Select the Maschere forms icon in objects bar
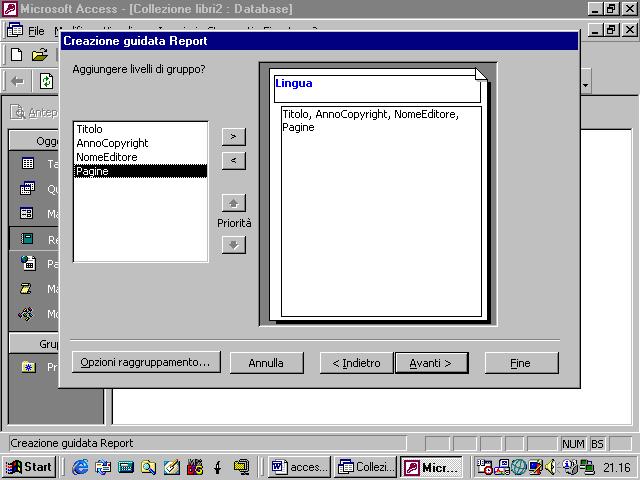The image size is (640, 480). pos(27,213)
